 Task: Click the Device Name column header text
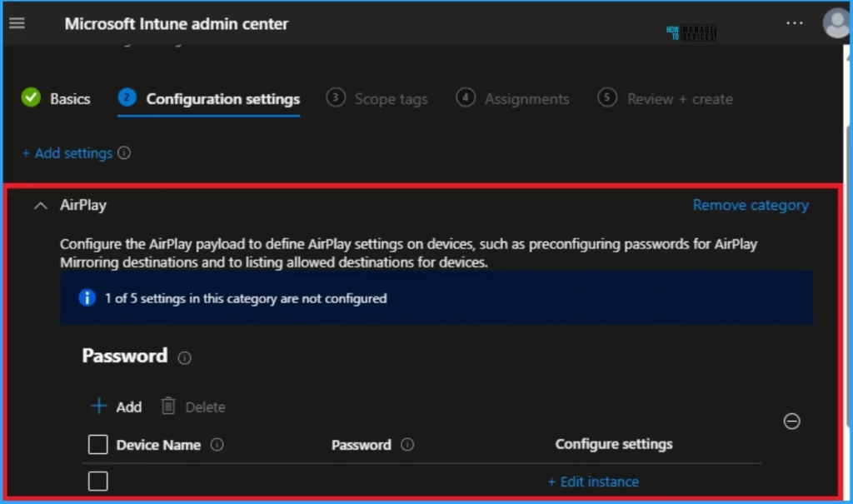pyautogui.click(x=158, y=445)
